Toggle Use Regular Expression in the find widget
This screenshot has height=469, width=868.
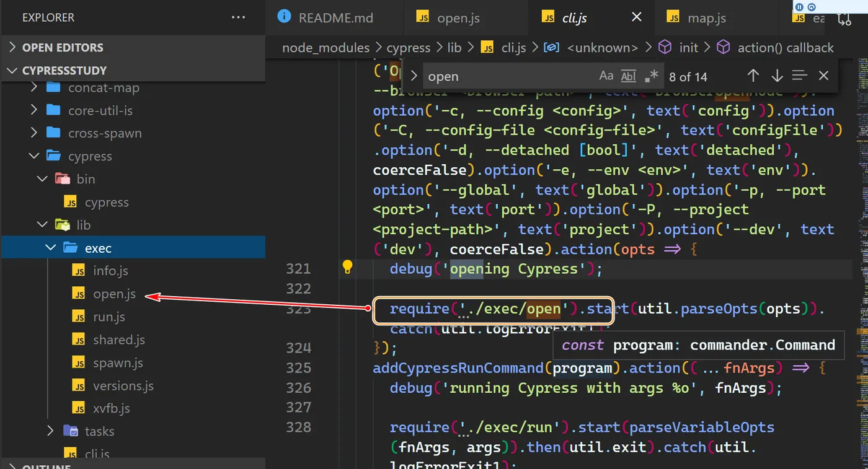[651, 76]
